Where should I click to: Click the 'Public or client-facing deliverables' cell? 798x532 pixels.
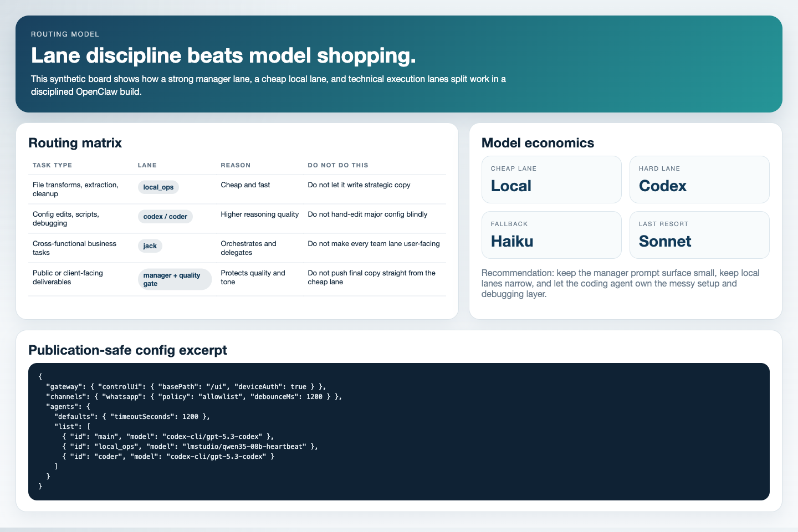coord(68,278)
